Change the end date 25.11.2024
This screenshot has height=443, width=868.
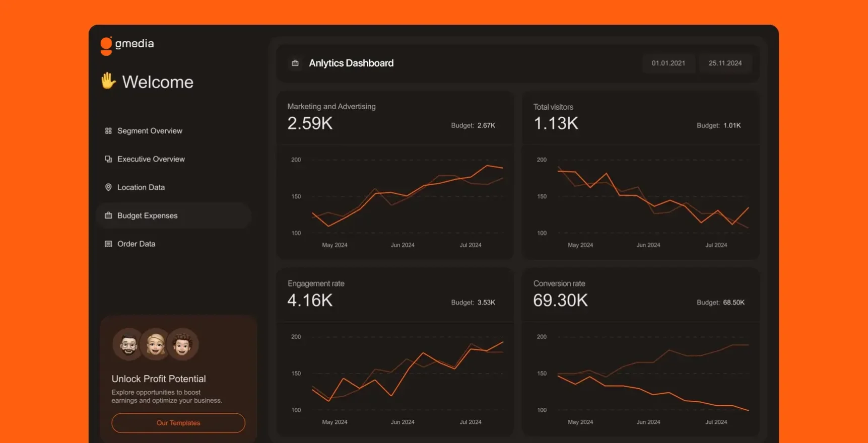[725, 63]
